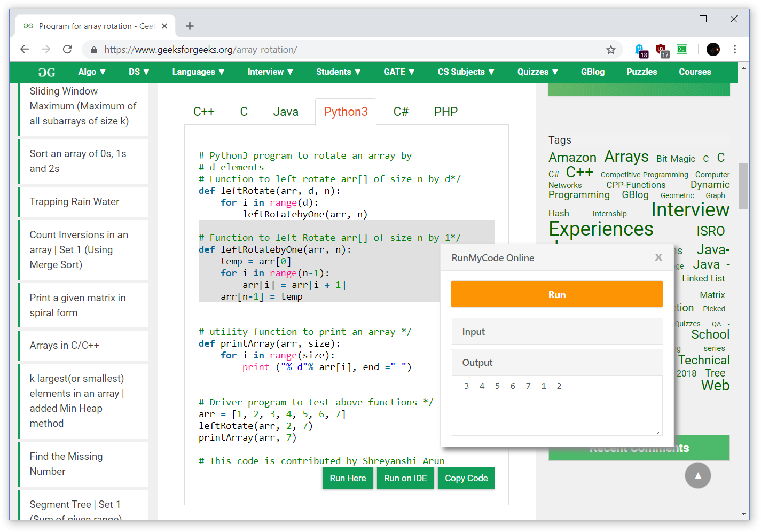Go back to the previous browser page
Image resolution: width=761 pixels, height=532 pixels.
[25, 49]
